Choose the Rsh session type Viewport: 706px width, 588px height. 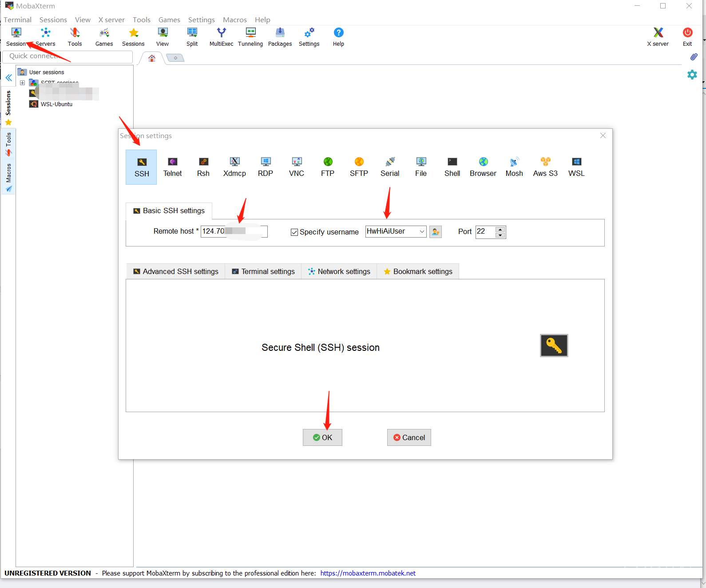(x=203, y=167)
